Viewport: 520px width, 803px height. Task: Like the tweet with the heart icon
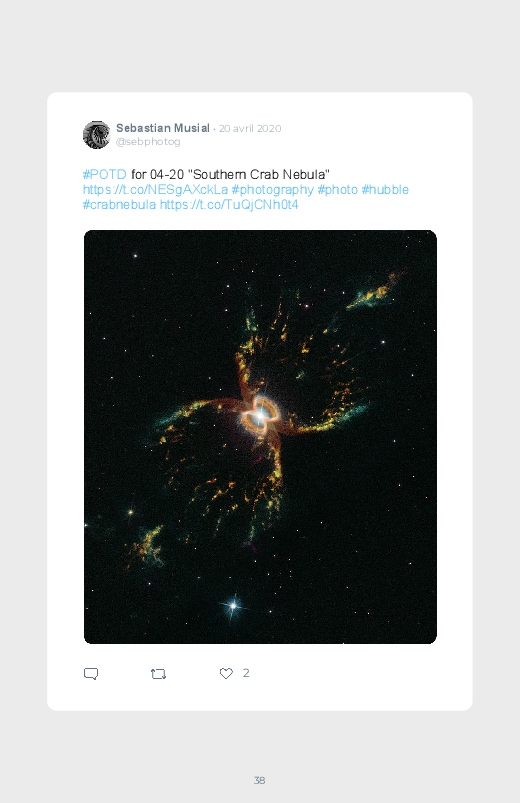pos(226,673)
